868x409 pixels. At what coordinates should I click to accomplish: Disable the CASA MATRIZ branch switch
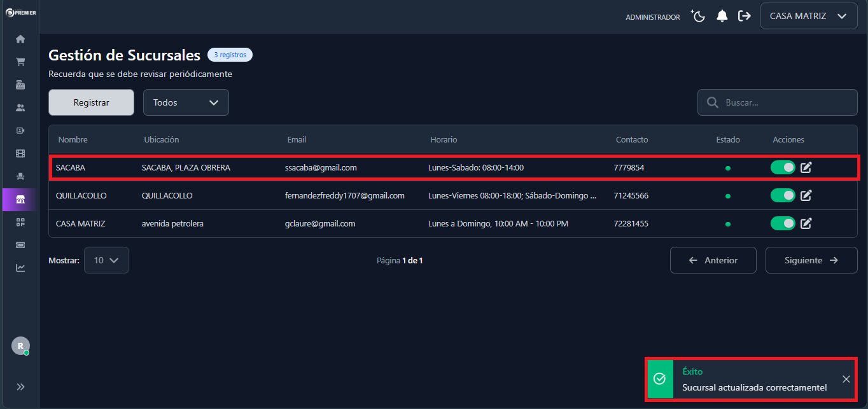tap(783, 223)
